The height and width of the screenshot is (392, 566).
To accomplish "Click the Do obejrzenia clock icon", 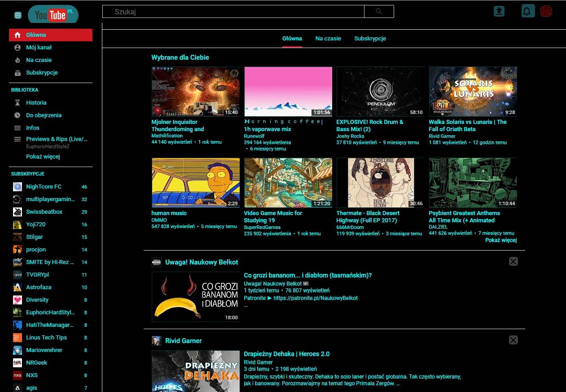I will 18,115.
